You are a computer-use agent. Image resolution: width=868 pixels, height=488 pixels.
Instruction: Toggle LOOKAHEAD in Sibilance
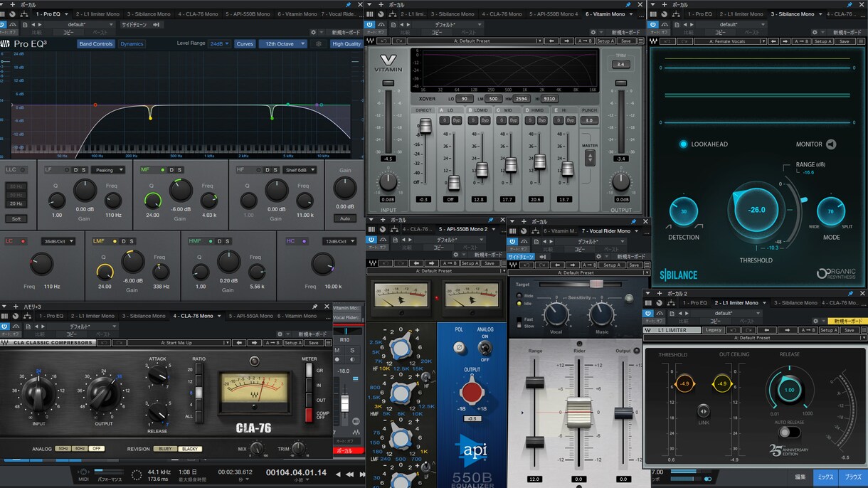click(x=684, y=144)
